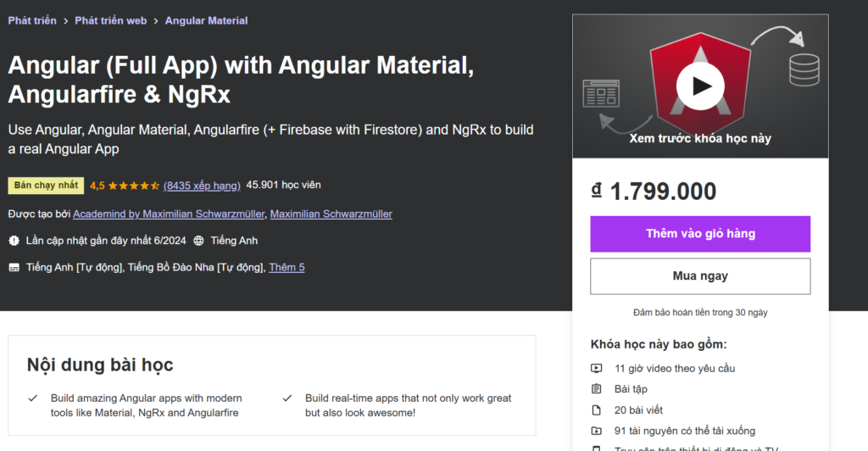The width and height of the screenshot is (868, 451).
Task: Open Angular Material breadcrumb link
Action: [x=206, y=20]
